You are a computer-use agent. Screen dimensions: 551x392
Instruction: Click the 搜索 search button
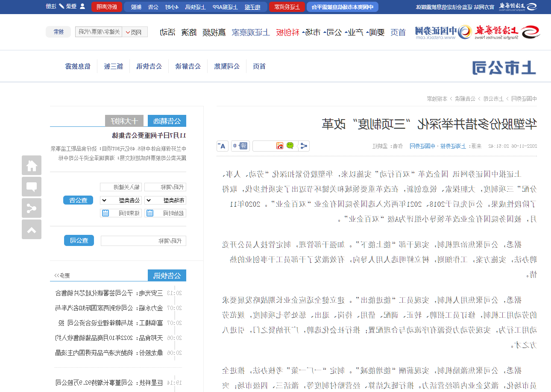coord(59,32)
